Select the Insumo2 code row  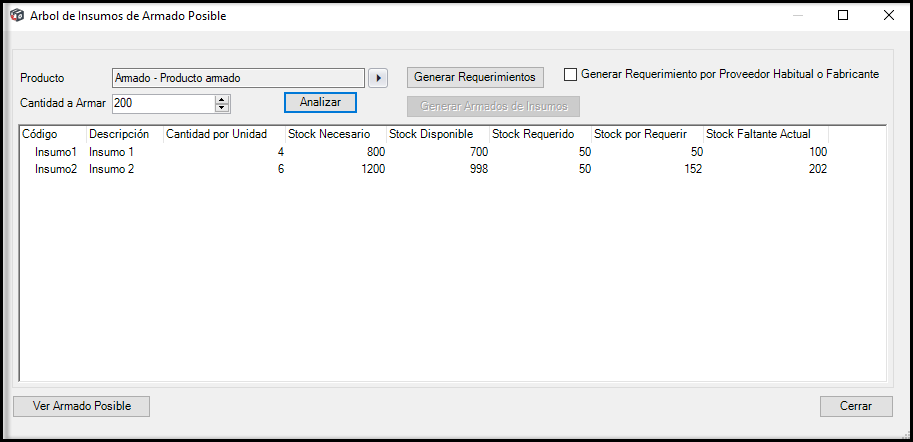point(56,169)
